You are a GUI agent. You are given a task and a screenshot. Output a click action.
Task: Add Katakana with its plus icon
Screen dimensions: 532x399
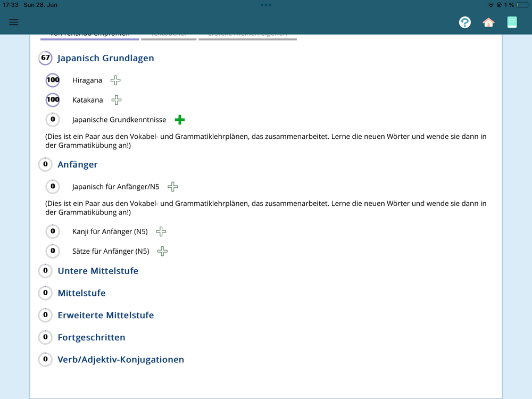(x=117, y=100)
